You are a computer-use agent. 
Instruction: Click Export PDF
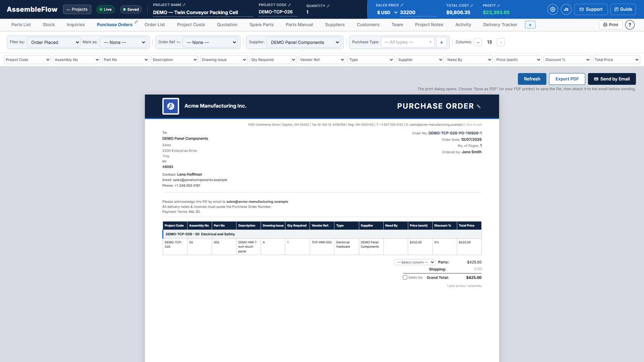pyautogui.click(x=567, y=79)
